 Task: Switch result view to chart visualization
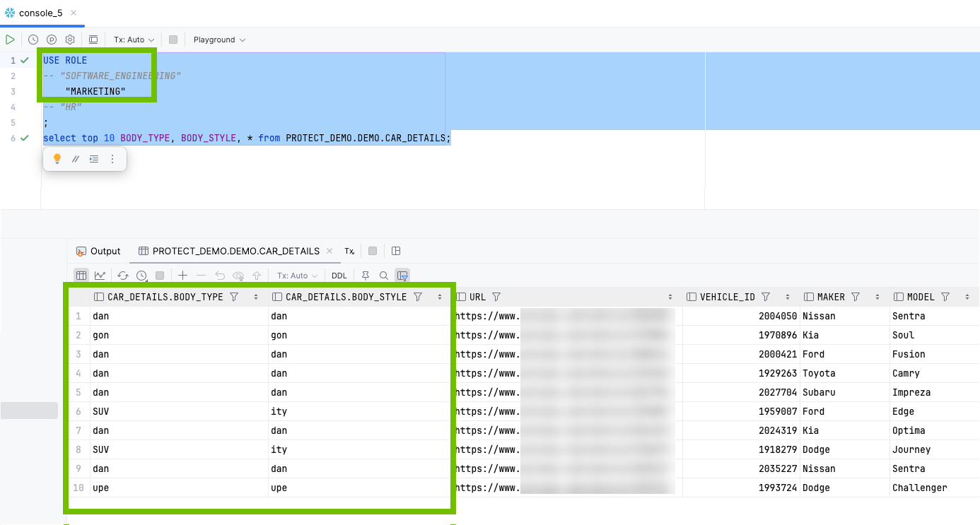pyautogui.click(x=100, y=276)
